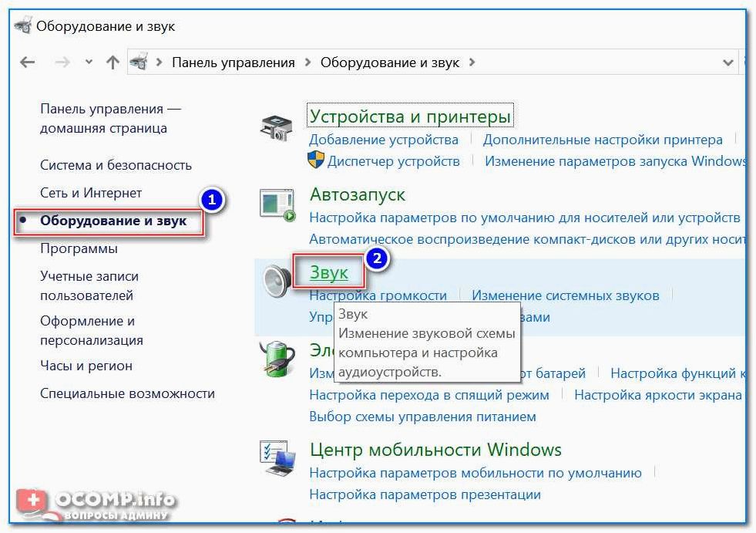Open Программы category
This screenshot has height=533, width=756.
[79, 248]
